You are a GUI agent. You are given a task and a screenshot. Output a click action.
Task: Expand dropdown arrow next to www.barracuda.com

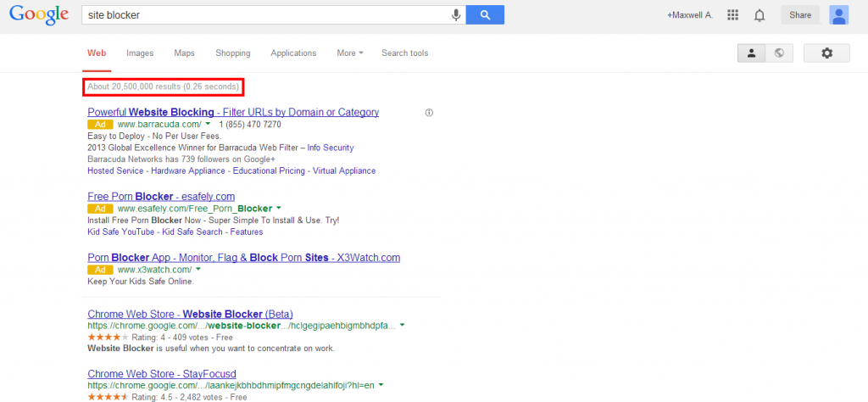(209, 125)
